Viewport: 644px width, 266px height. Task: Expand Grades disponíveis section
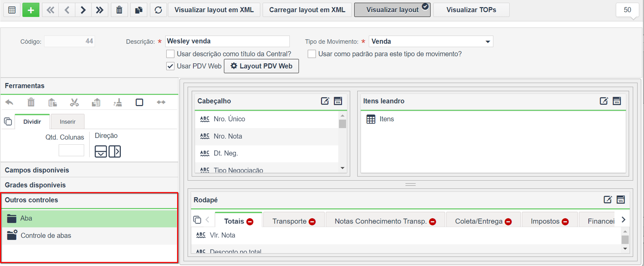pyautogui.click(x=89, y=185)
